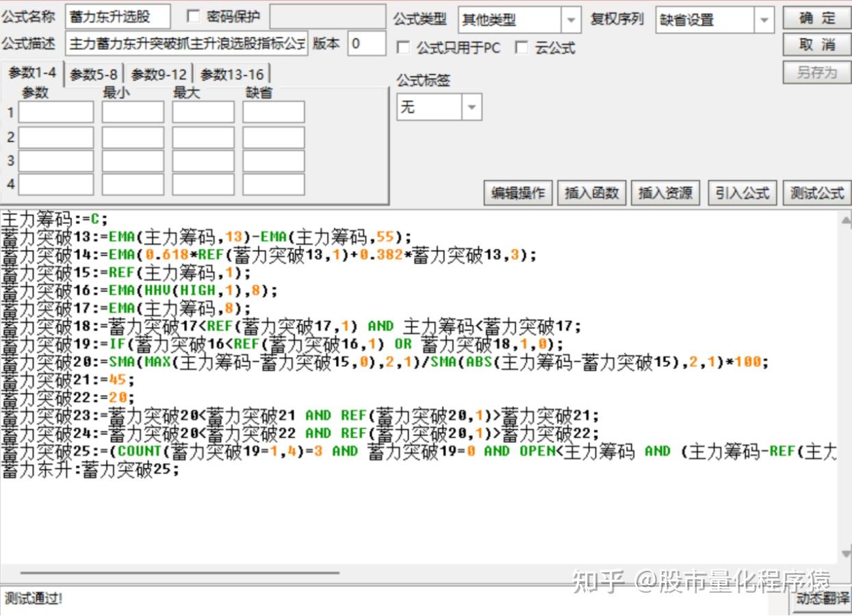Enable the 密码保护 password protection checkbox
Screen dimensions: 852x616
(x=194, y=16)
